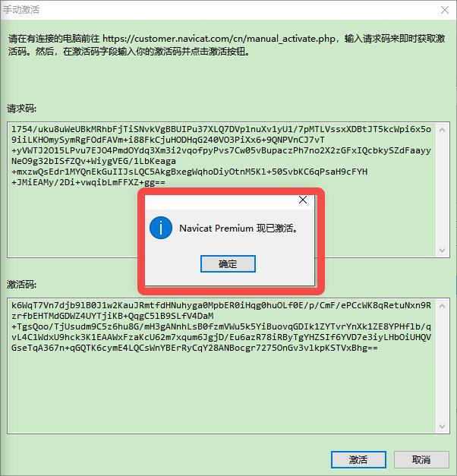Click the 激活码 label

point(21,285)
